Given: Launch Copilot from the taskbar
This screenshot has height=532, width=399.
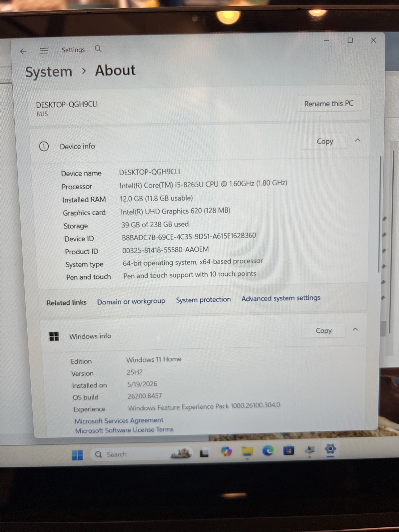Looking at the screenshot, I should pos(226,451).
